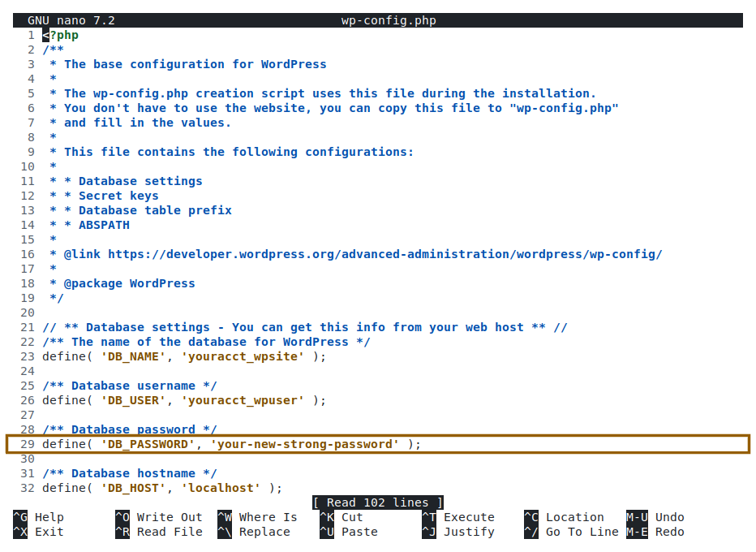Click the 'Database table prefix' comment line
The height and width of the screenshot is (552, 756).
155,210
